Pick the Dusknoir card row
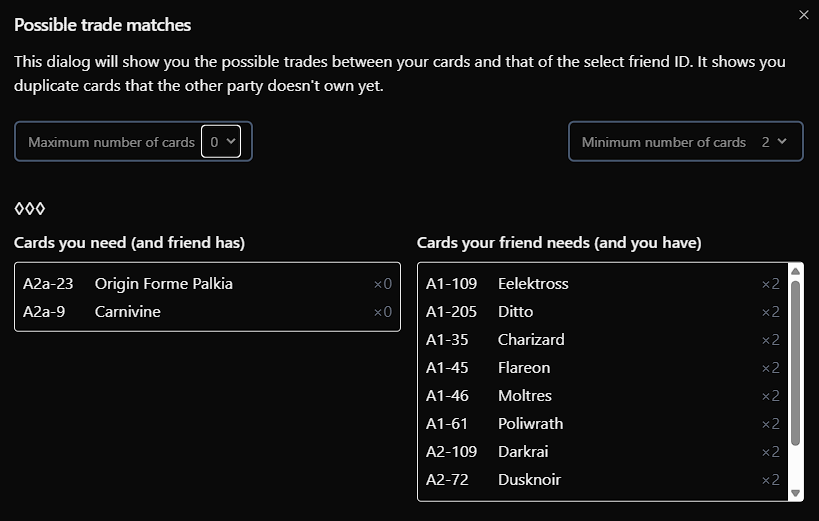This screenshot has height=521, width=819. [x=602, y=480]
